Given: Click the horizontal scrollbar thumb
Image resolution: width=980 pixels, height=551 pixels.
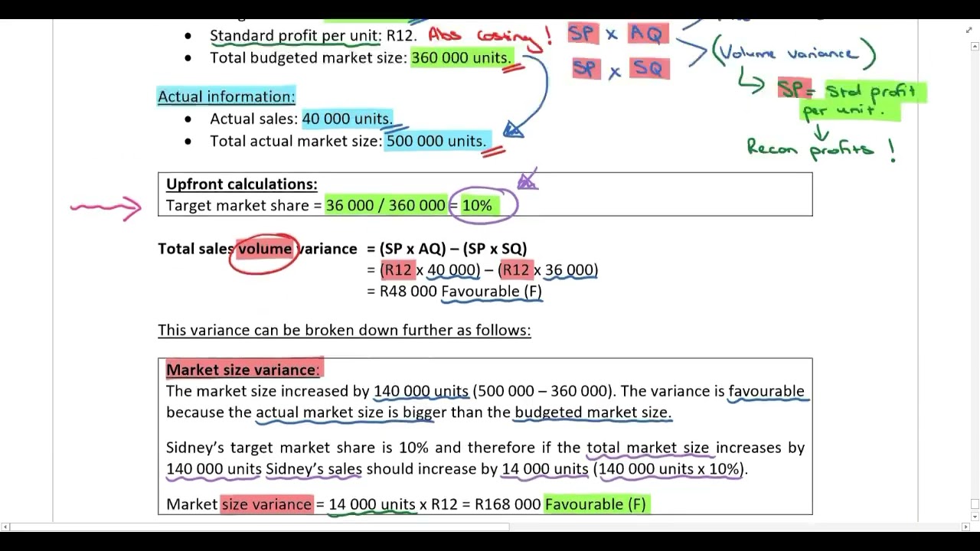Looking at the screenshot, I should point(259,527).
